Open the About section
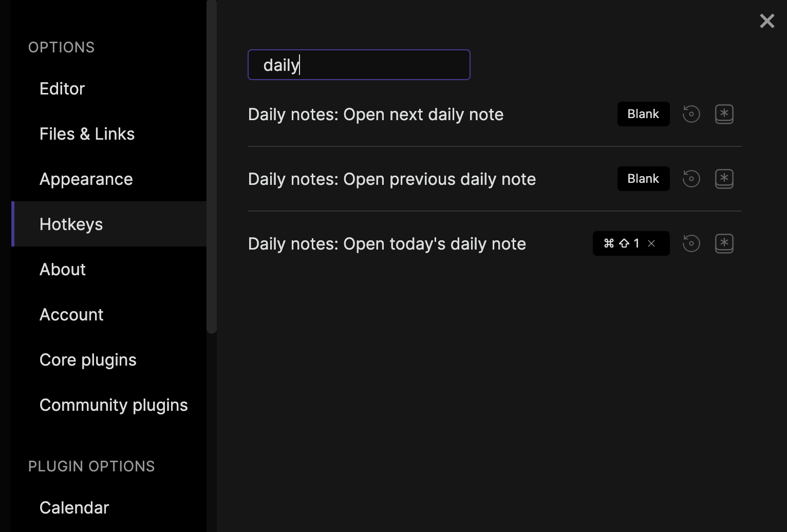 (62, 270)
